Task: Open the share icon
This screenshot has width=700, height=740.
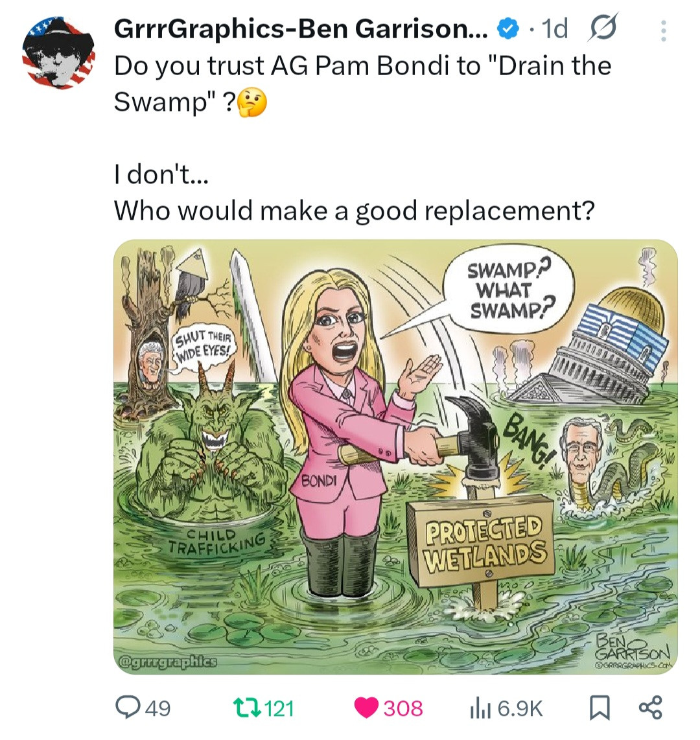Action: point(651,708)
